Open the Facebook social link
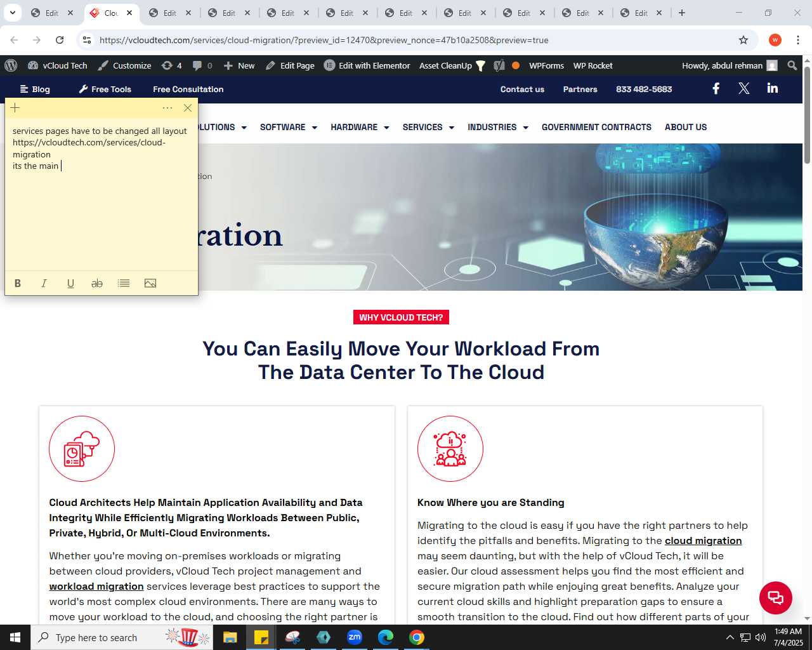This screenshot has width=812, height=650. coord(716,88)
